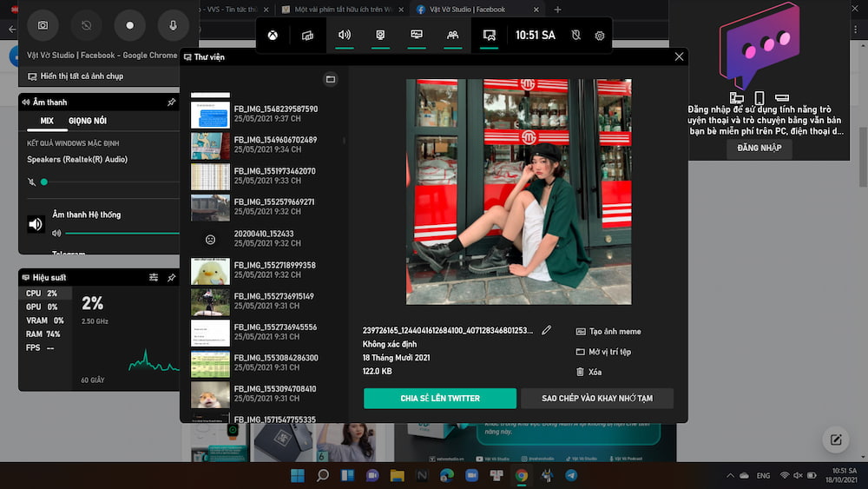Select the VRAM 0% metric

tap(46, 320)
